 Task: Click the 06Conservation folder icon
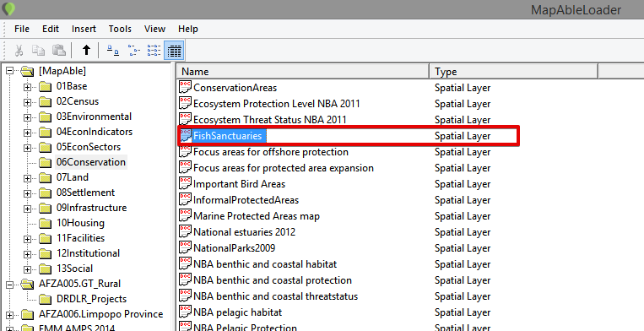[46, 163]
